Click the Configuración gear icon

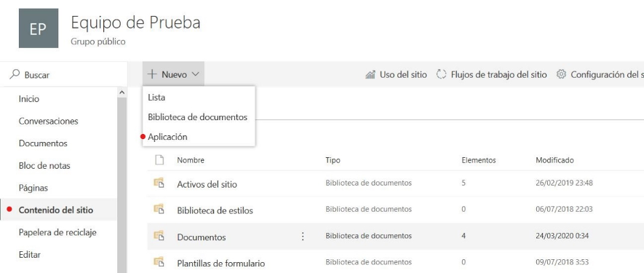(x=561, y=74)
